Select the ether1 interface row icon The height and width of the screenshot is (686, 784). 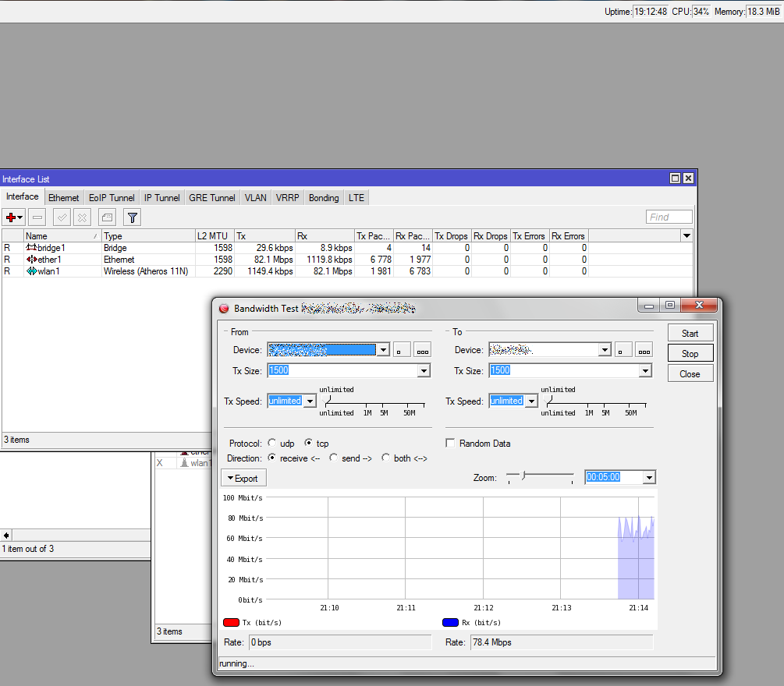[32, 260]
